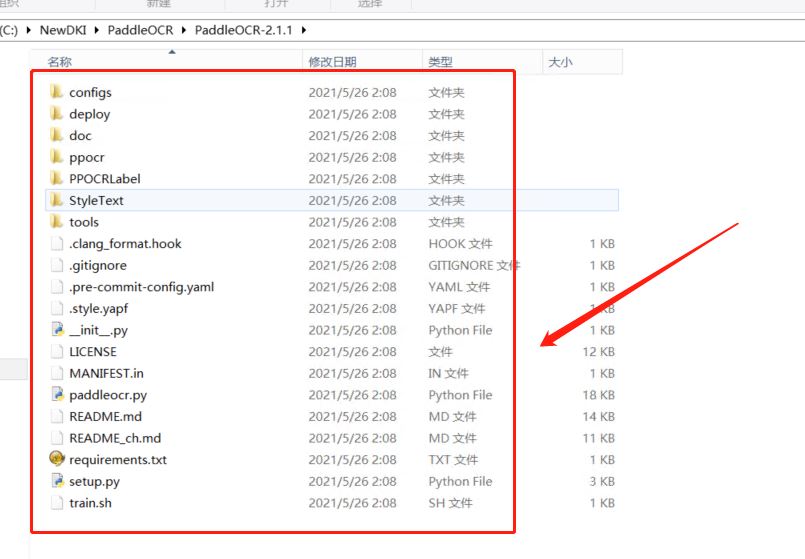Select the __init__.py Python file icon

[x=57, y=330]
